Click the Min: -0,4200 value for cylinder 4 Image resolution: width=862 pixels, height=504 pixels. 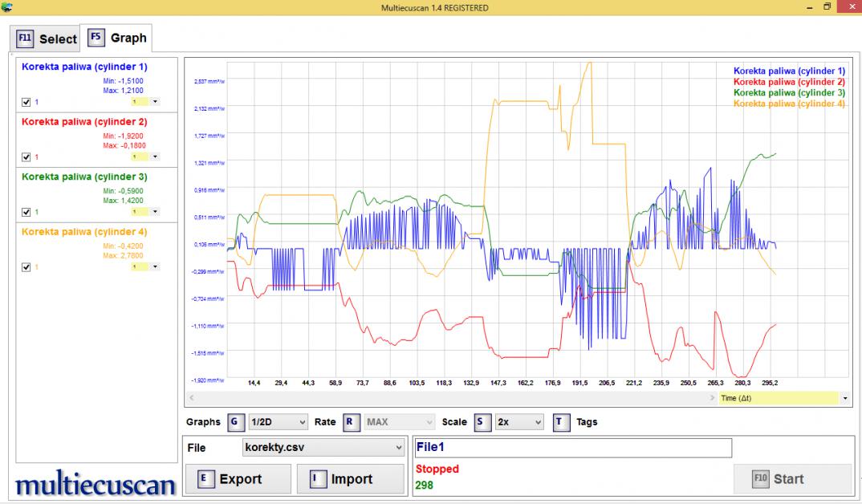pyautogui.click(x=123, y=246)
